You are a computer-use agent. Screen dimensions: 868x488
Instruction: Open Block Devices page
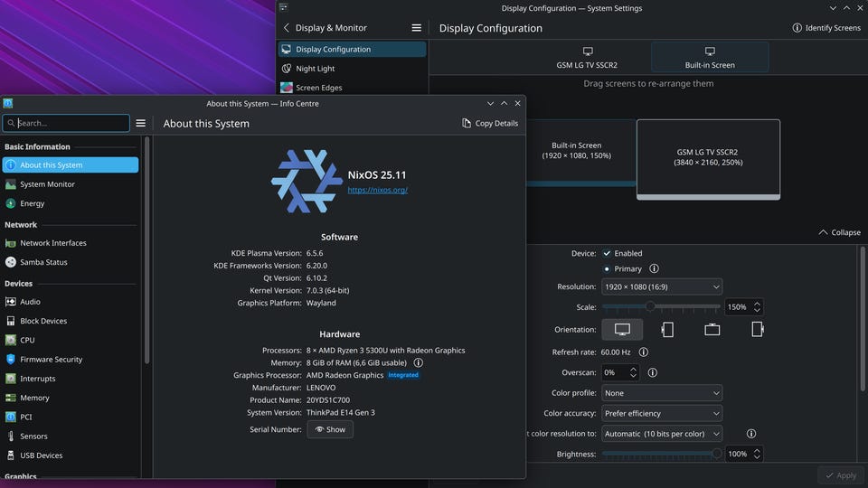tap(71, 321)
